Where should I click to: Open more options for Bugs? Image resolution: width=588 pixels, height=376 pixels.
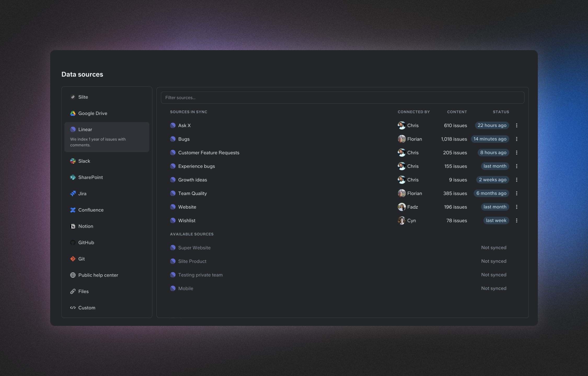(x=517, y=139)
